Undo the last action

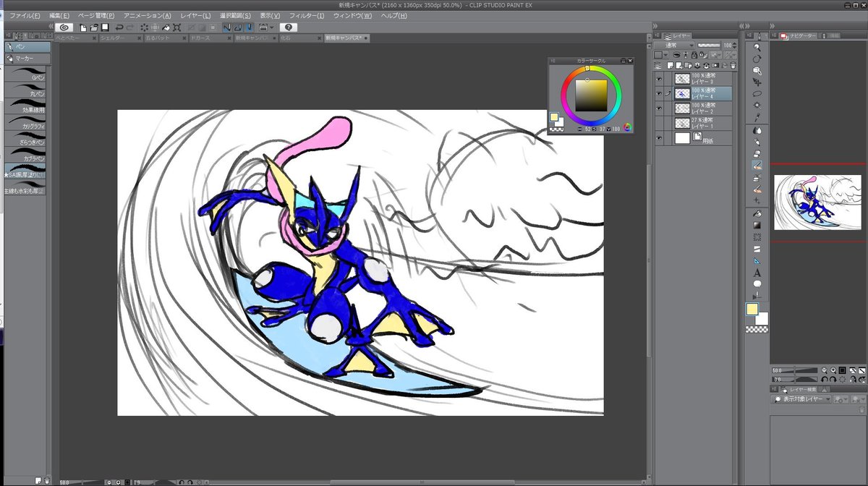119,27
